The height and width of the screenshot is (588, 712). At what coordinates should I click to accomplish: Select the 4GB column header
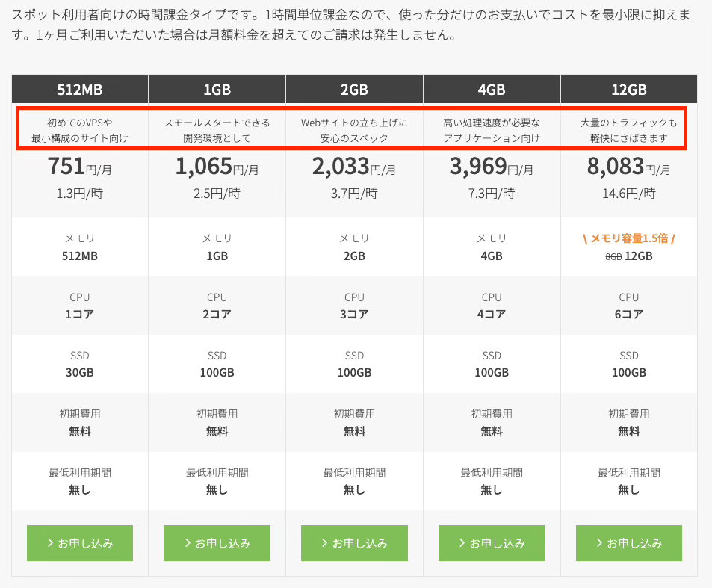tap(491, 88)
